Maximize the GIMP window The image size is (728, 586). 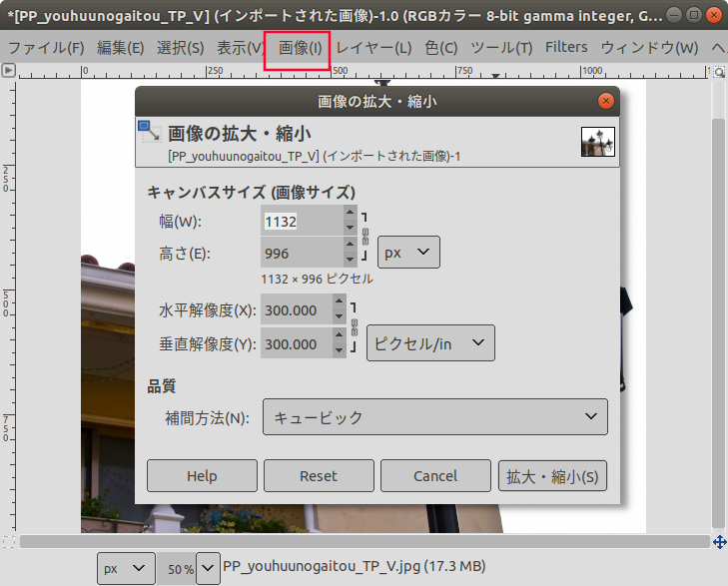(694, 15)
